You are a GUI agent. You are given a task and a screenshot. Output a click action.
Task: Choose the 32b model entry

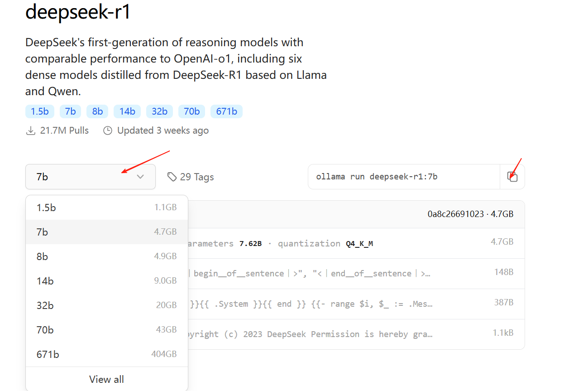107,305
